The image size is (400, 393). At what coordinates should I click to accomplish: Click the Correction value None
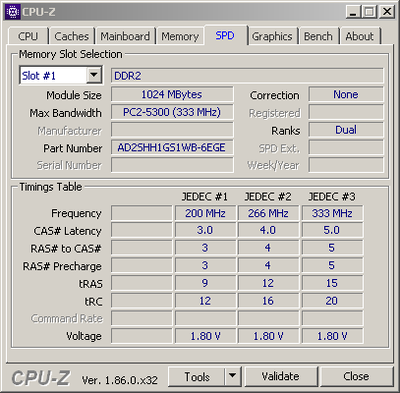tap(346, 94)
